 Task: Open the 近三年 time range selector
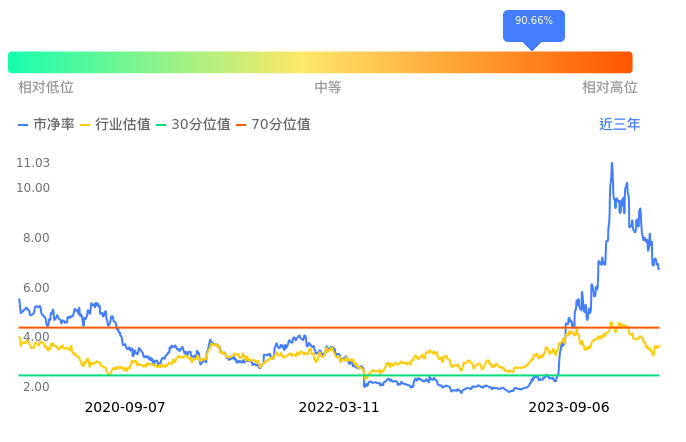(619, 125)
